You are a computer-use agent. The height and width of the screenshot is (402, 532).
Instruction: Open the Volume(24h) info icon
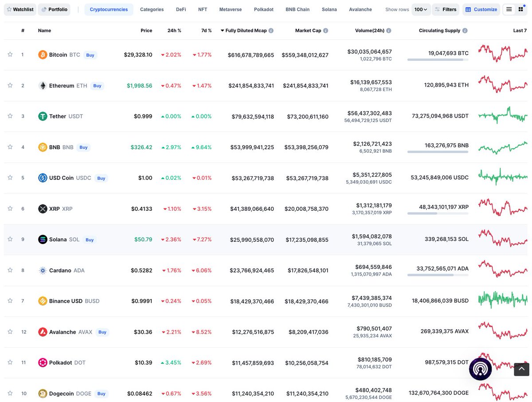(389, 31)
